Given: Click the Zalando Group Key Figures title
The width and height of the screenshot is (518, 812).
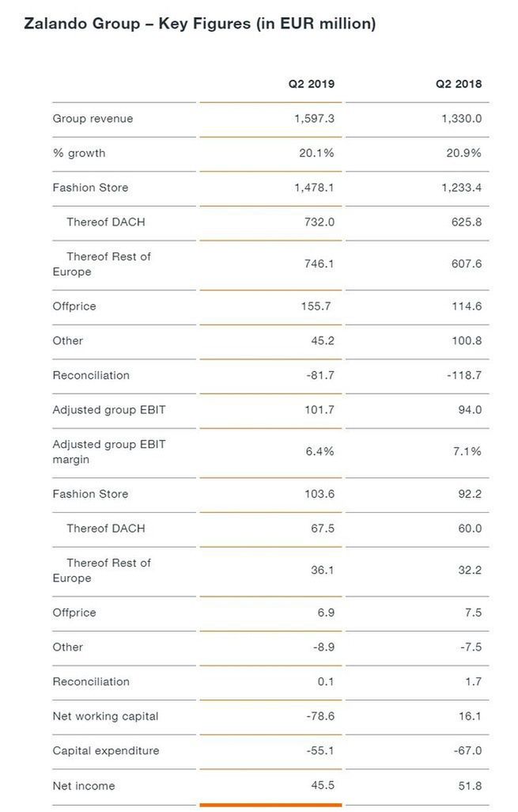Looking at the screenshot, I should tap(199, 25).
